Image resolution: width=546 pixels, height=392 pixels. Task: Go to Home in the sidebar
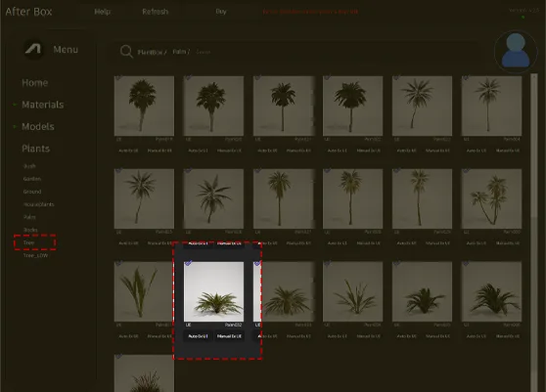click(x=35, y=83)
